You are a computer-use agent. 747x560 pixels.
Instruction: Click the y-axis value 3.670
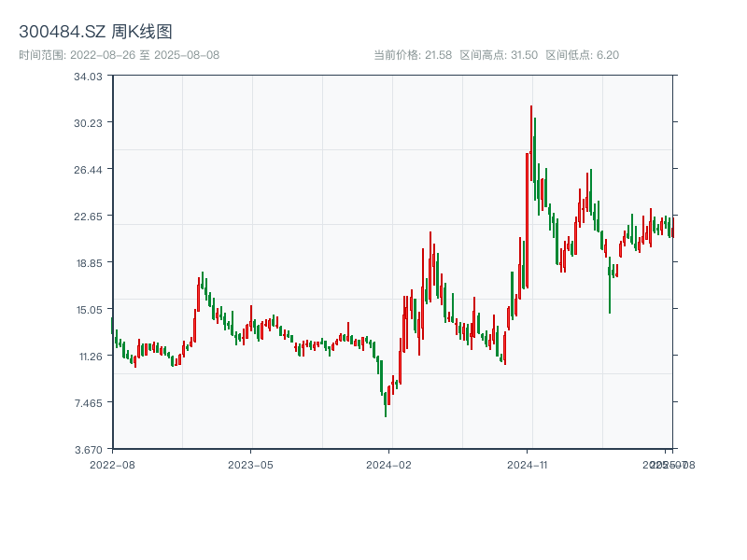click(x=88, y=450)
